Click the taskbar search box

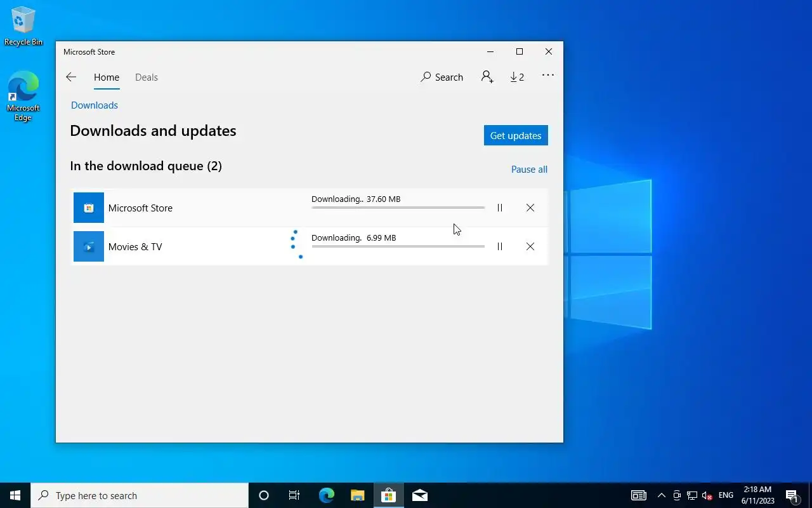click(140, 495)
